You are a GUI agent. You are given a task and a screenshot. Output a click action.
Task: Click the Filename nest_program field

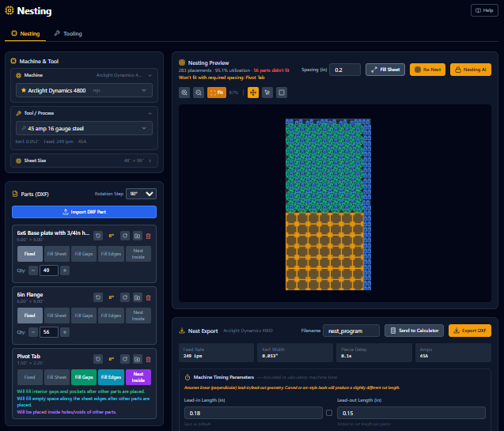pos(351,331)
